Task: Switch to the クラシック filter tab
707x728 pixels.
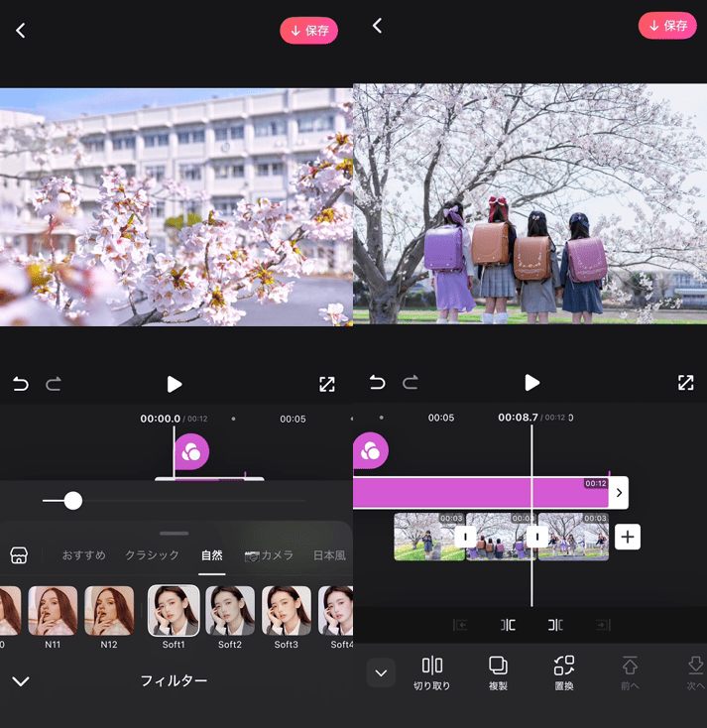Action: 152,555
